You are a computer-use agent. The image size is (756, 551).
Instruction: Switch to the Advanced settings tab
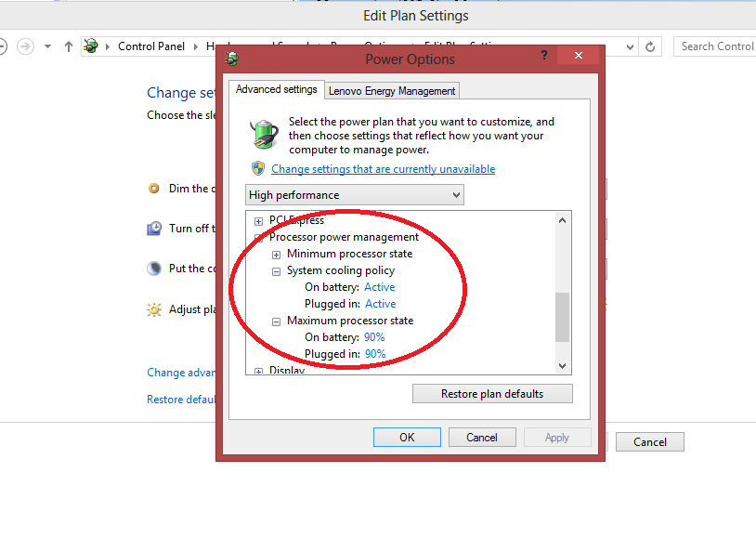point(276,90)
